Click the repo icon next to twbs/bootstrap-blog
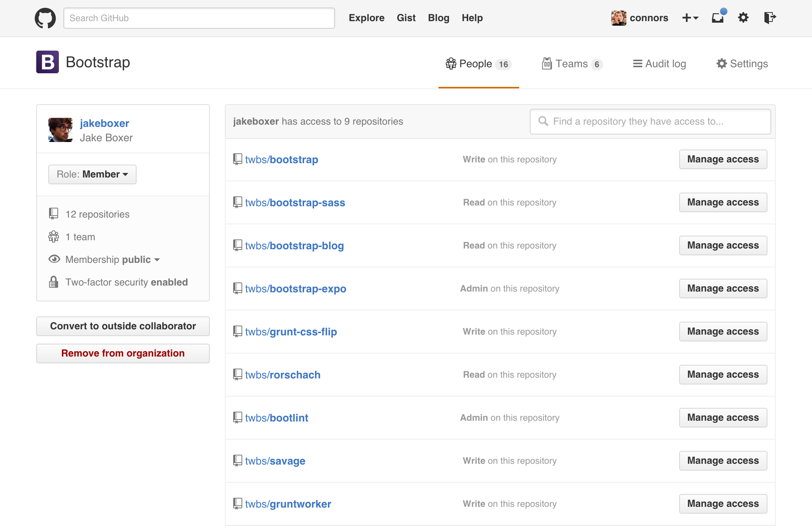 coord(237,245)
